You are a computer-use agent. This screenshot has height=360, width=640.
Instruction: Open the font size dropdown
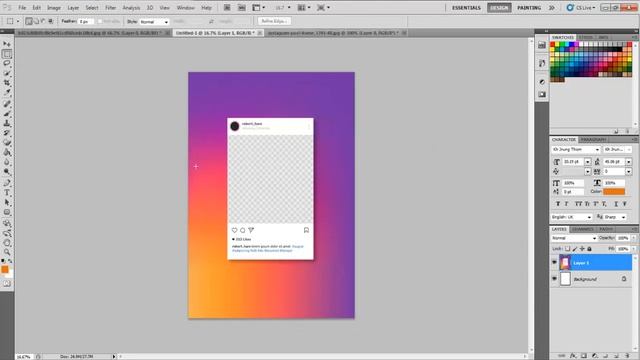[x=587, y=162]
